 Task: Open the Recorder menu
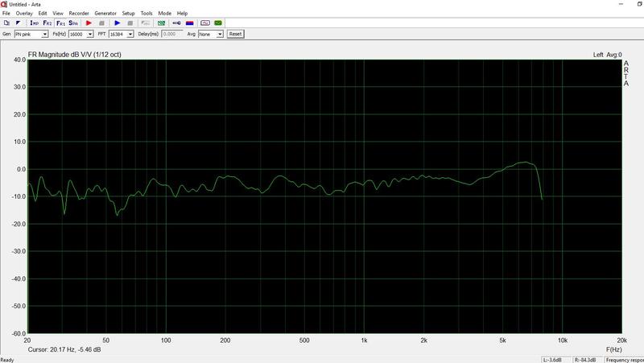click(79, 13)
